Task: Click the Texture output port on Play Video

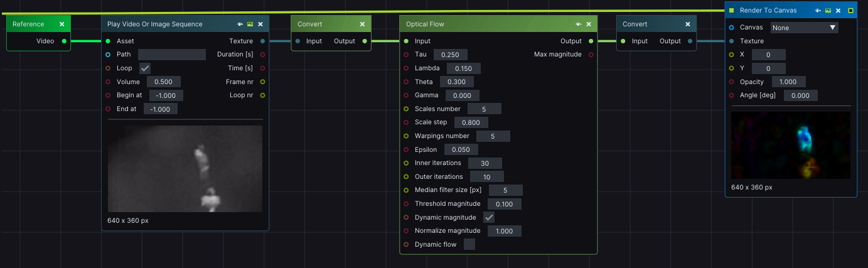Action: [262, 41]
